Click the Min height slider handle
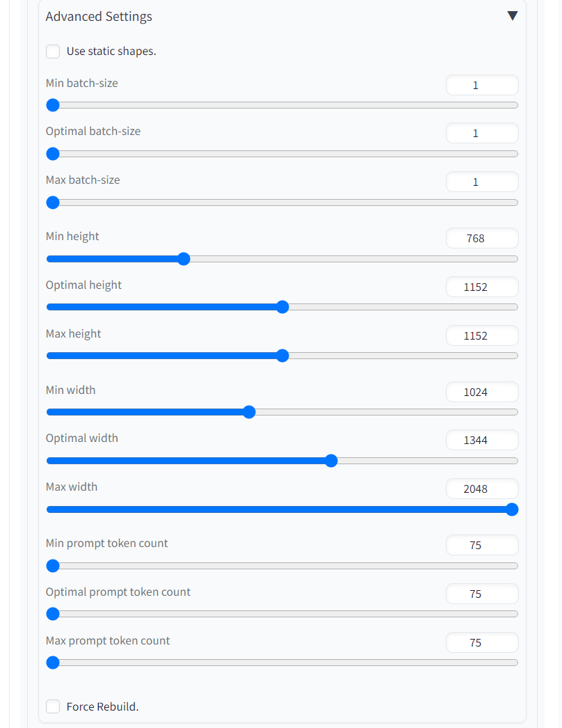The height and width of the screenshot is (728, 562). click(x=184, y=259)
